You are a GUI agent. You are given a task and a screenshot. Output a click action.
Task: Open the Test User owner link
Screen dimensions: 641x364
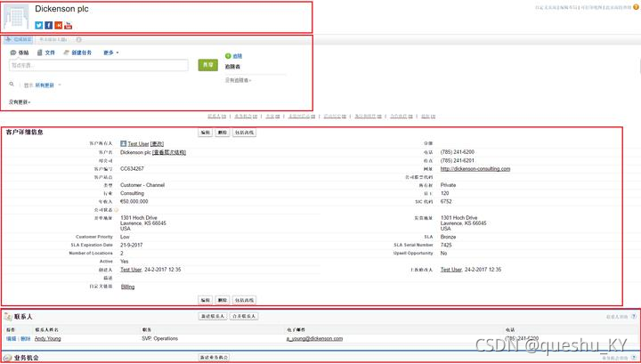click(138, 144)
